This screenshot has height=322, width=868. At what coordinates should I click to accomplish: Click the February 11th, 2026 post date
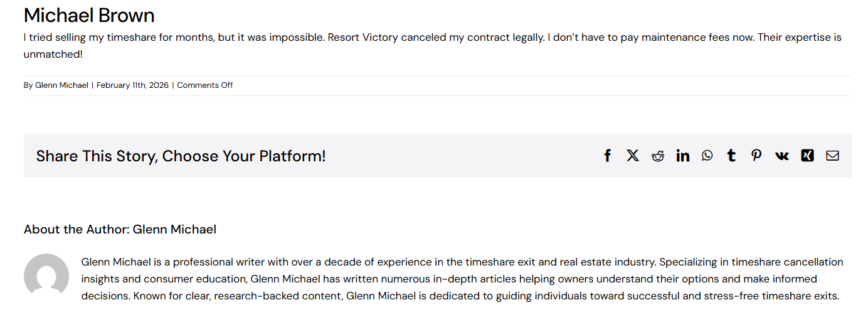[x=132, y=85]
